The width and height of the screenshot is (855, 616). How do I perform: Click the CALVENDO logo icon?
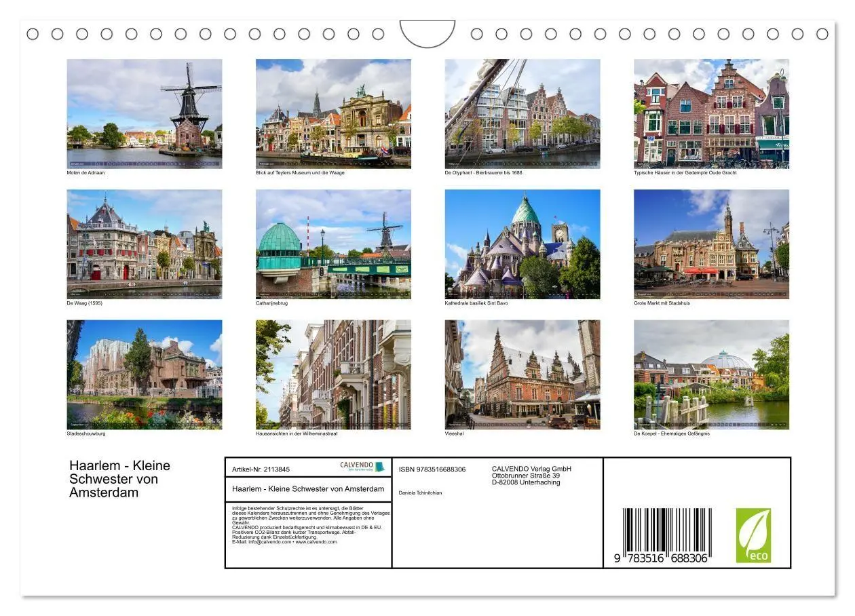click(363, 467)
